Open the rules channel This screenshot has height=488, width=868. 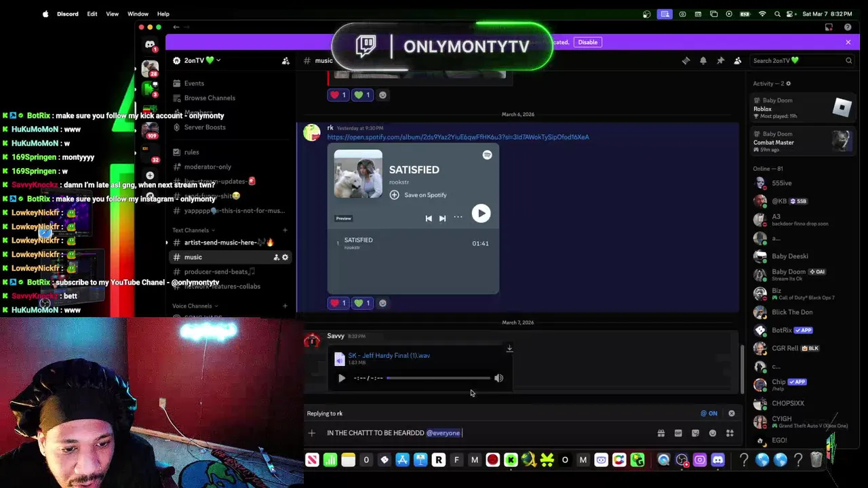click(229, 152)
